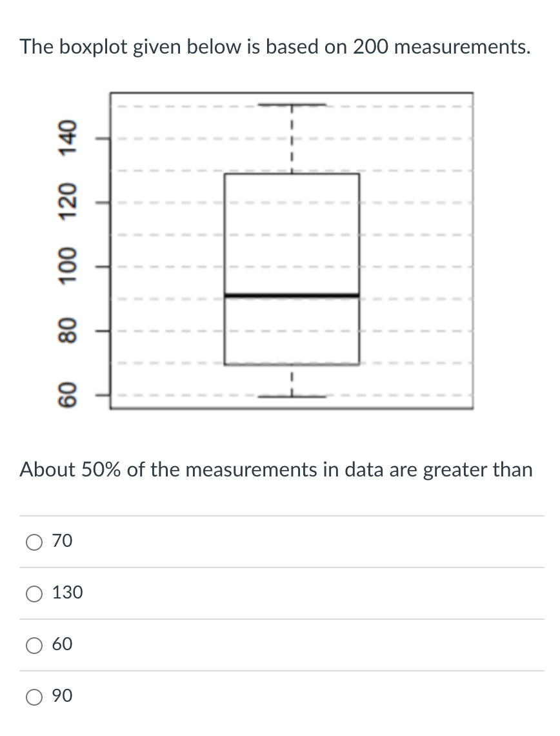Select the radio button for answer 70
The height and width of the screenshot is (736, 560).
click(34, 542)
